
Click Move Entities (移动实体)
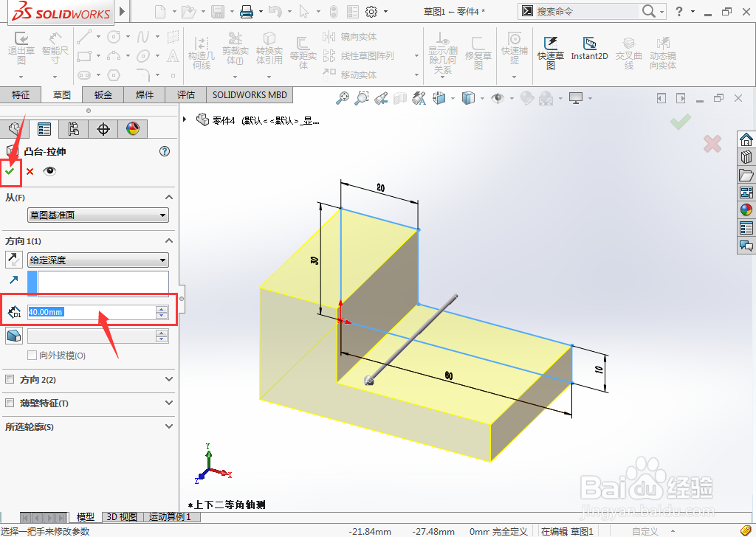[x=350, y=75]
